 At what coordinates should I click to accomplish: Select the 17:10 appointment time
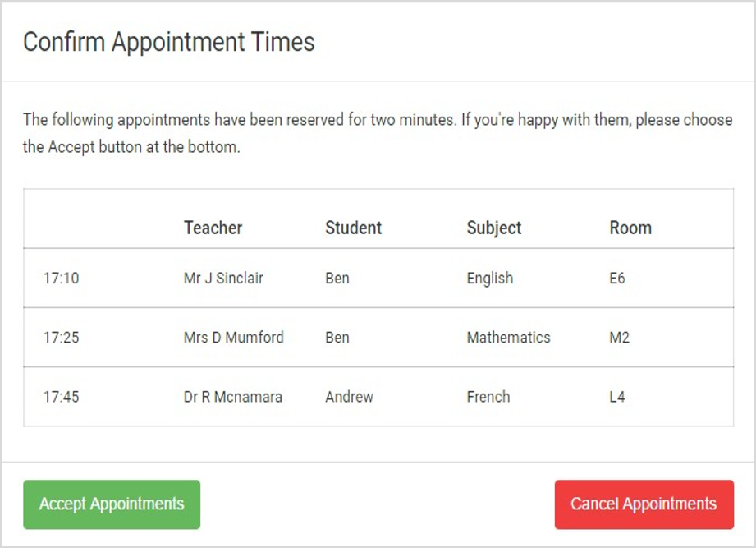pos(62,278)
